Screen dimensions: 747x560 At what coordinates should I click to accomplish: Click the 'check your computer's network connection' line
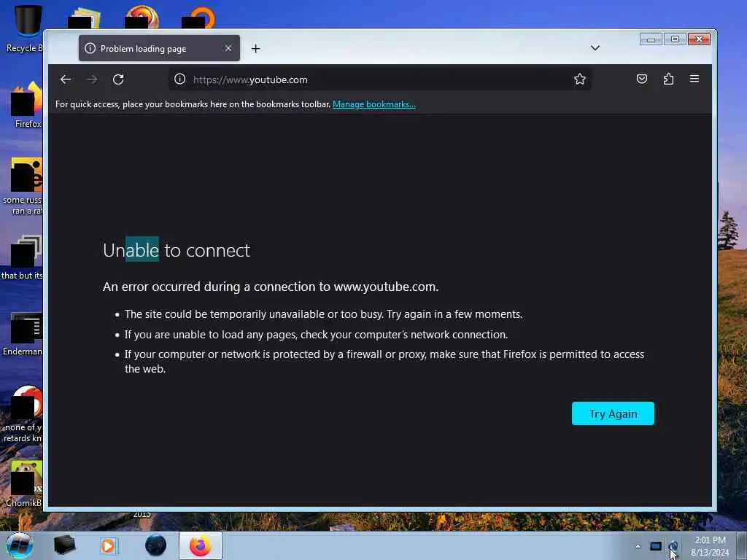coord(317,334)
